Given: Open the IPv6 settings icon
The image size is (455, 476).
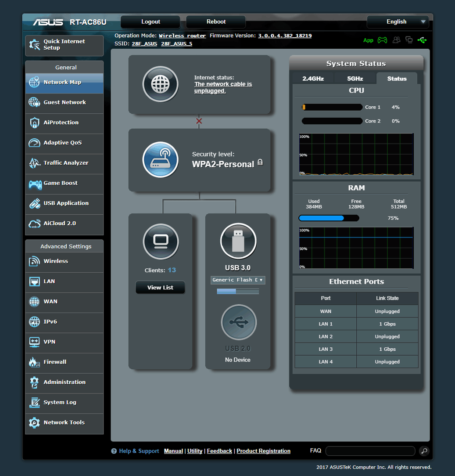Looking at the screenshot, I should click(34, 321).
